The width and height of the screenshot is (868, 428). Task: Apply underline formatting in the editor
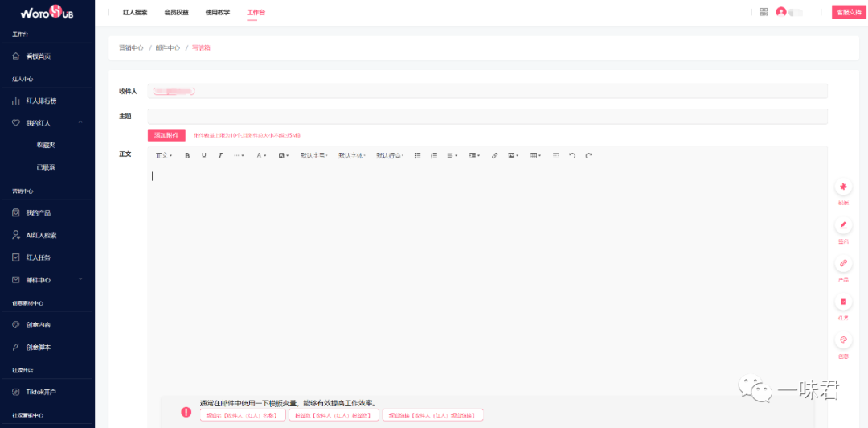tap(203, 156)
